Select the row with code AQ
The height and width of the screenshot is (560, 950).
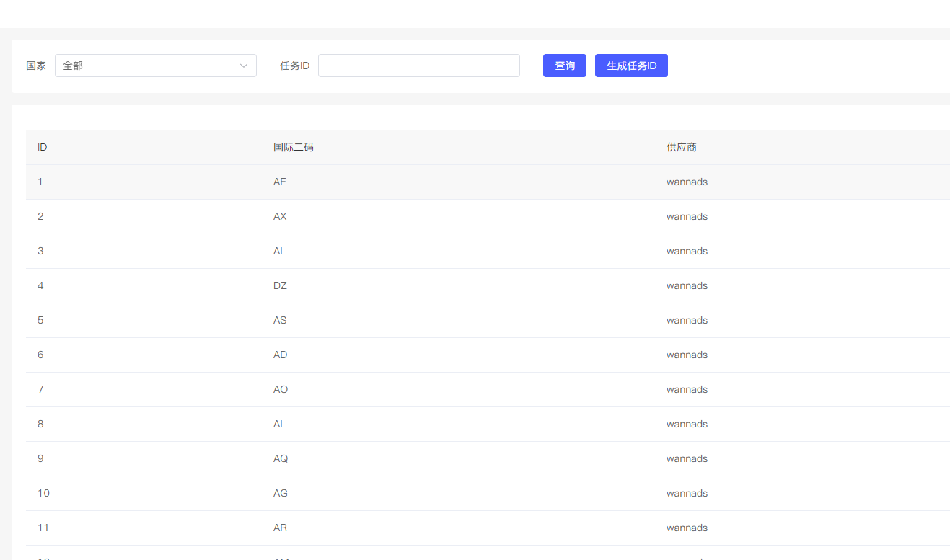[280, 458]
